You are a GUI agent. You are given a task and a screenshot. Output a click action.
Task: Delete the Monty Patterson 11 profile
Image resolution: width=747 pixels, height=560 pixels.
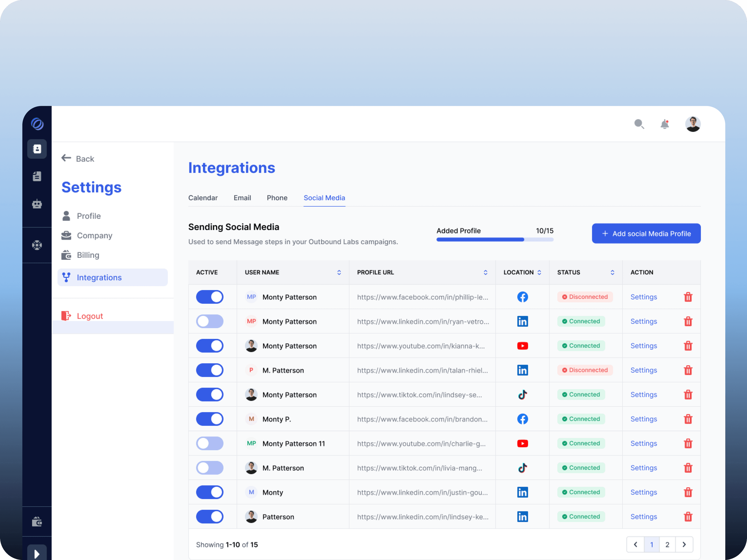(688, 443)
